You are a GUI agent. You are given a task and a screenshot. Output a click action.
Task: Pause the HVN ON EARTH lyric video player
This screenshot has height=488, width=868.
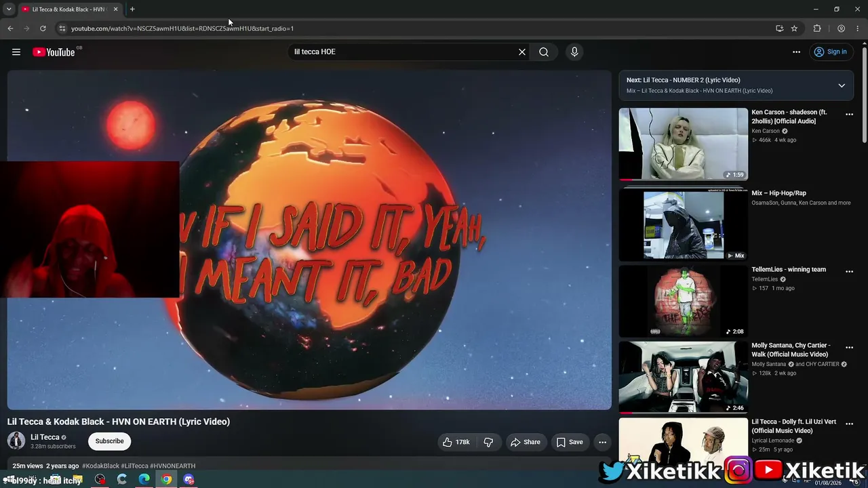309,240
